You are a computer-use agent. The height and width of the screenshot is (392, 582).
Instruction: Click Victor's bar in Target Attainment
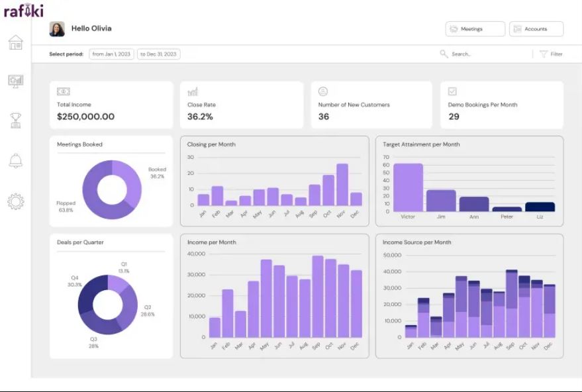408,187
